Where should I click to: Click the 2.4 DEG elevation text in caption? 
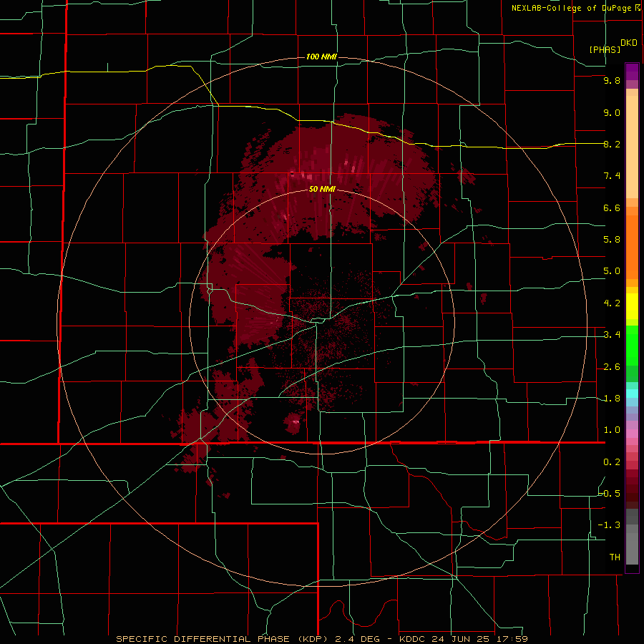pos(357,639)
